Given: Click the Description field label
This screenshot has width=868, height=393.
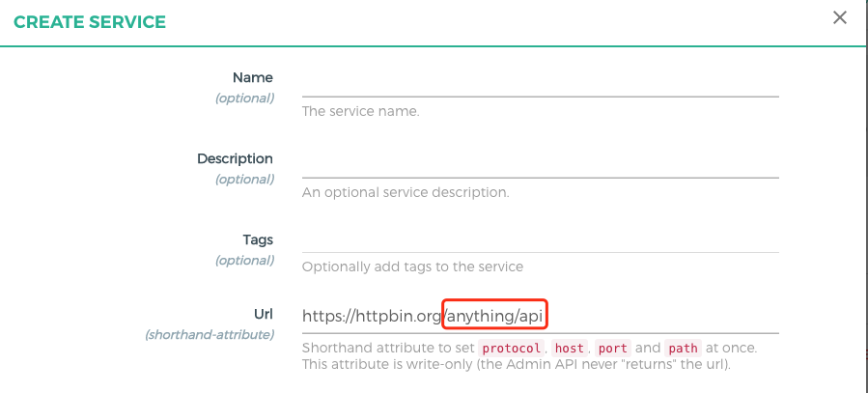Looking at the screenshot, I should [235, 159].
